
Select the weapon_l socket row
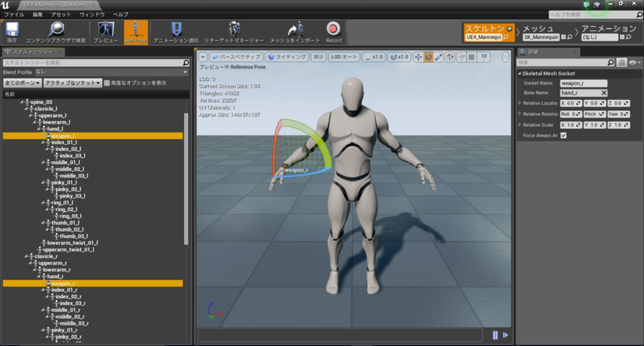(x=93, y=136)
